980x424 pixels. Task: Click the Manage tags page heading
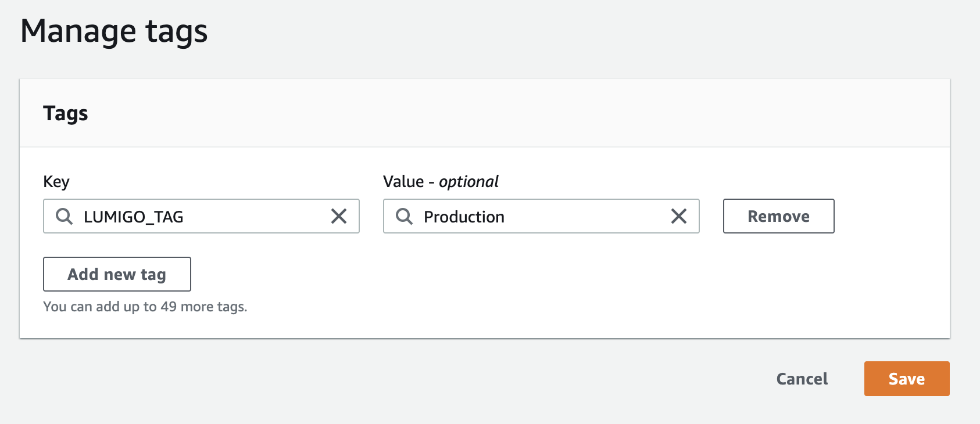[x=114, y=31]
